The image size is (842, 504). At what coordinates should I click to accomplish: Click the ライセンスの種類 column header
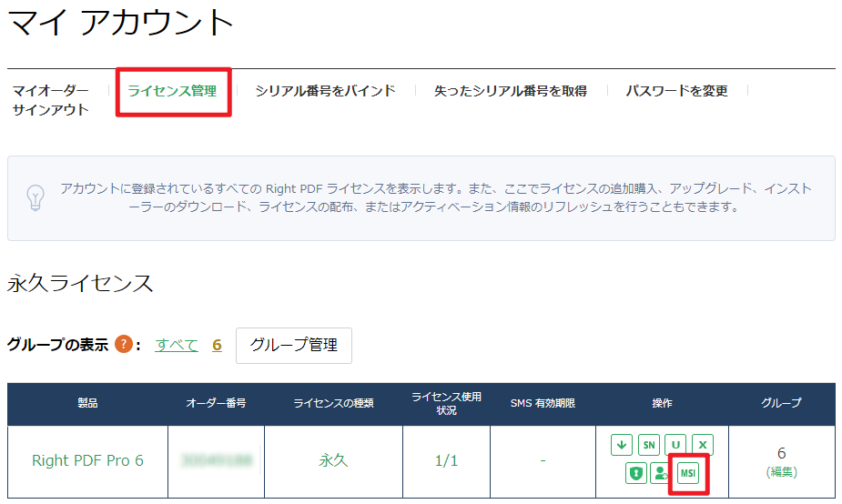[x=333, y=403]
